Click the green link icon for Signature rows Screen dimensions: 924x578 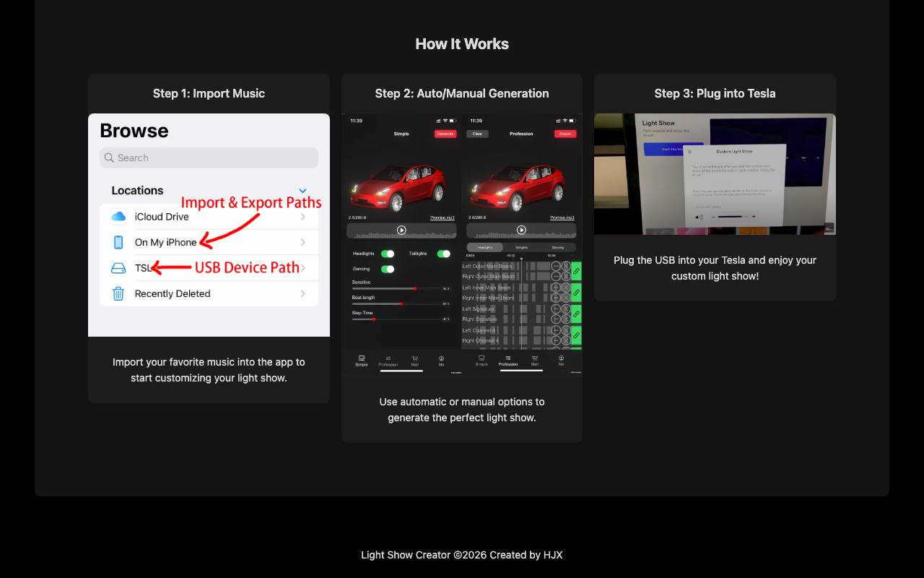pyautogui.click(x=576, y=314)
